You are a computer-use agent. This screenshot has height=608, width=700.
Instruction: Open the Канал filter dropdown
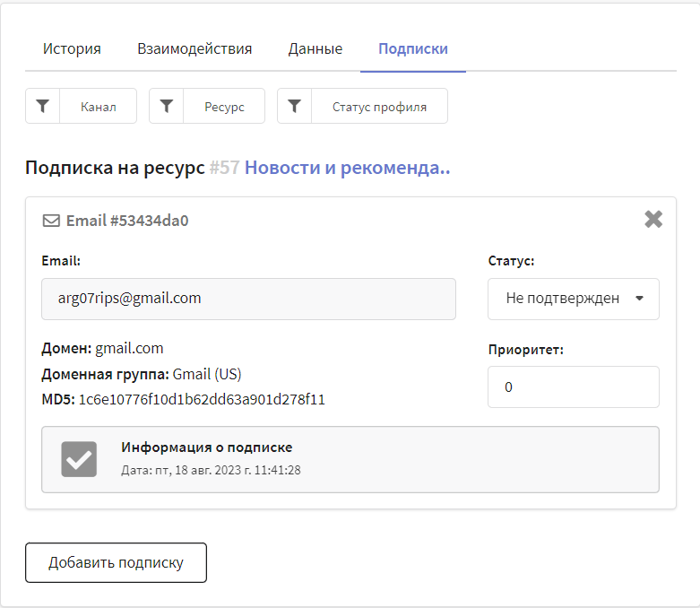point(99,106)
